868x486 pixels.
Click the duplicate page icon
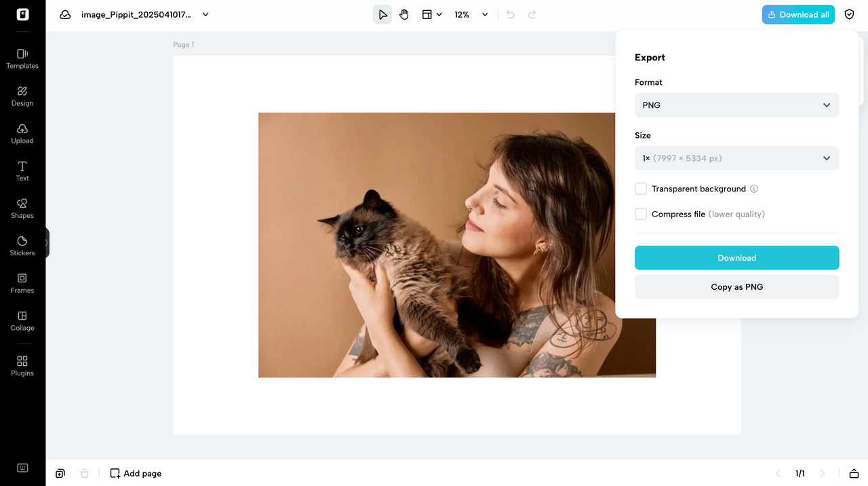pyautogui.click(x=60, y=473)
